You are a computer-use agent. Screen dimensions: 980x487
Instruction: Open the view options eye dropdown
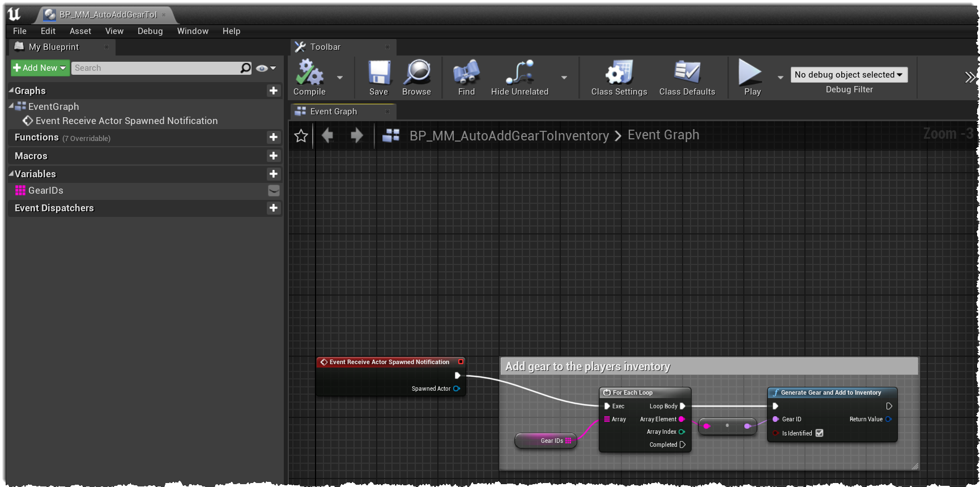pyautogui.click(x=266, y=68)
